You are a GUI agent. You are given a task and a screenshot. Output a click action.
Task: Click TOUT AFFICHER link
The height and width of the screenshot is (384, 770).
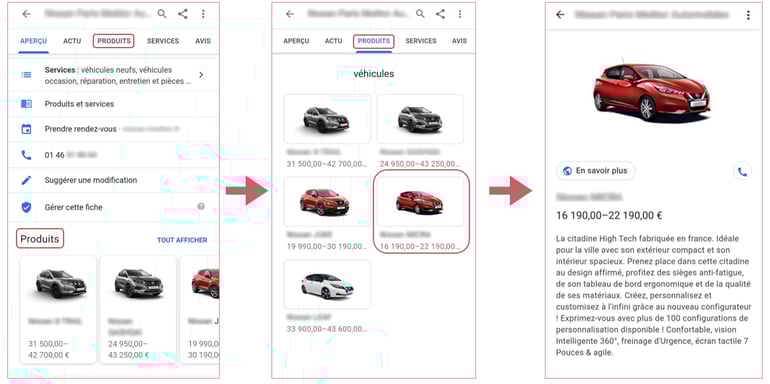(x=182, y=240)
